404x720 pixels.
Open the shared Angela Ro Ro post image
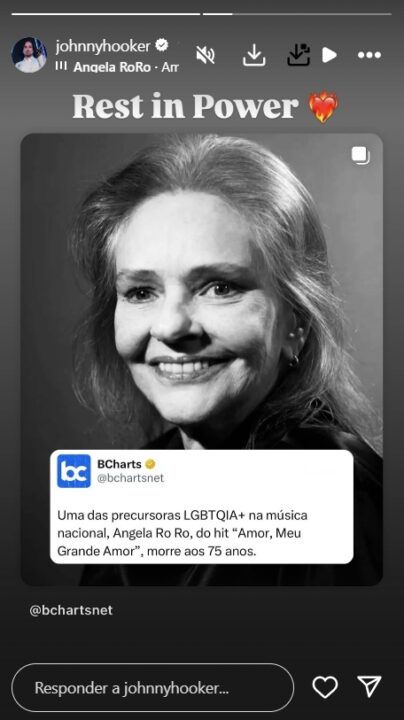[202, 360]
